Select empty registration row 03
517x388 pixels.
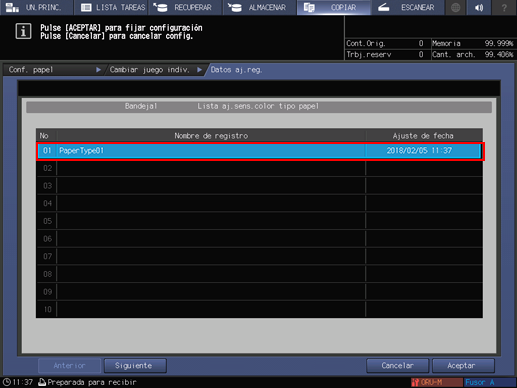point(259,186)
